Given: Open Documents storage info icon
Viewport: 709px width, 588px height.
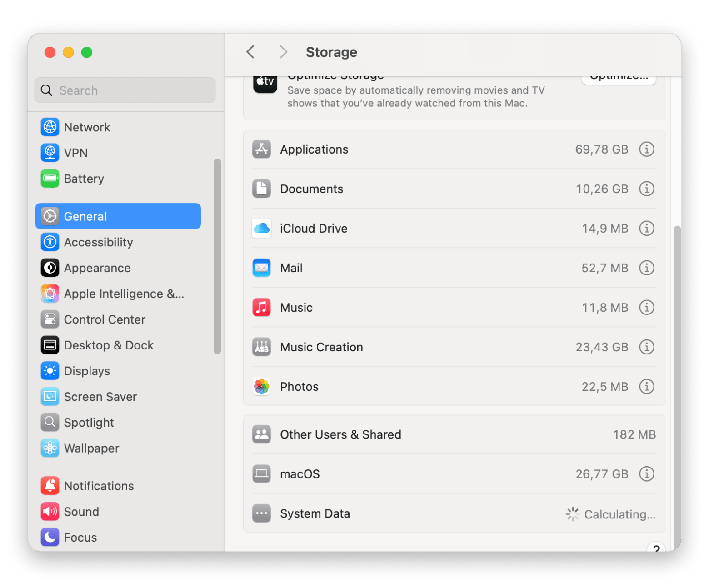Looking at the screenshot, I should (646, 189).
